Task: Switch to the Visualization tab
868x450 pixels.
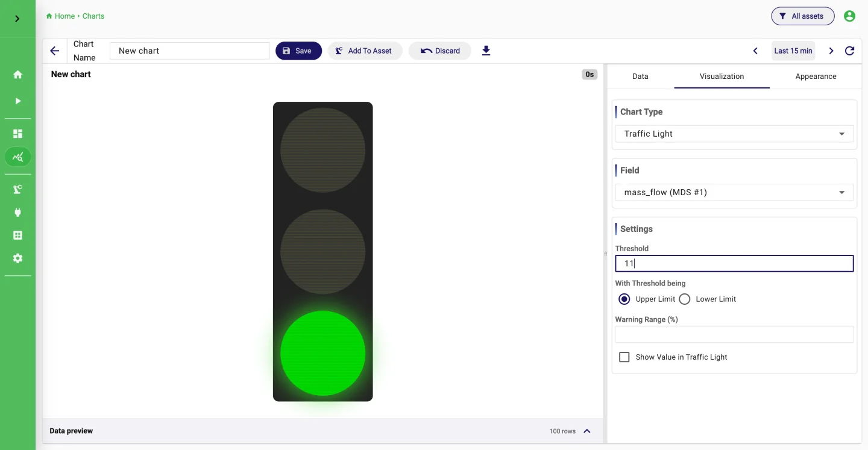Action: coord(722,77)
